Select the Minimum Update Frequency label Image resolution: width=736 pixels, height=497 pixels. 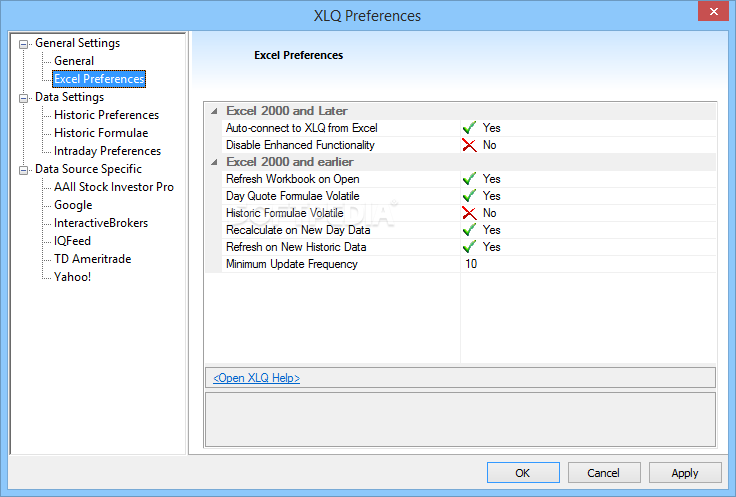tap(291, 264)
